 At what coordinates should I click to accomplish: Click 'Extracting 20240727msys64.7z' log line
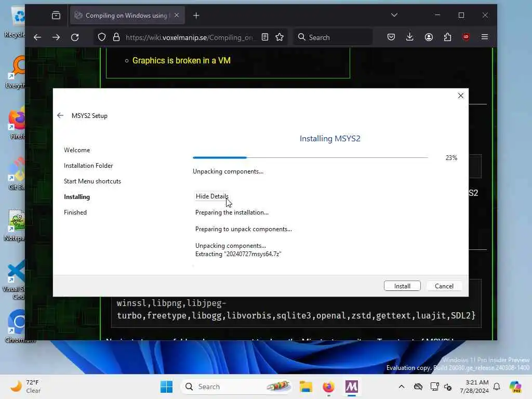click(238, 254)
